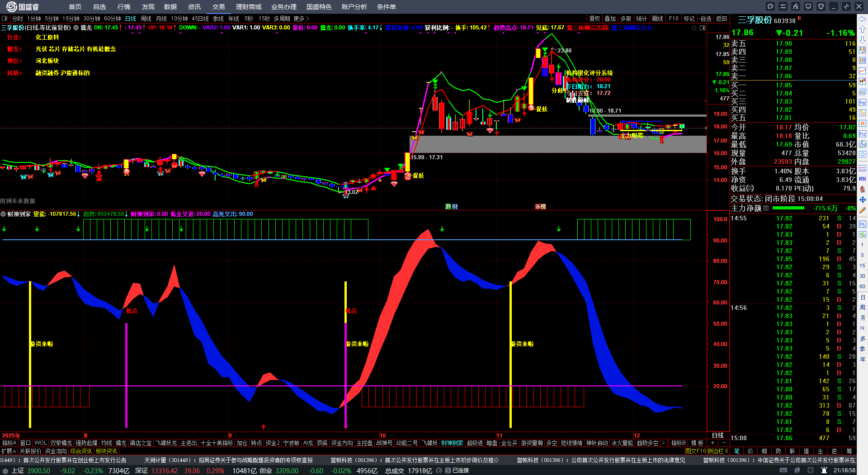The image size is (868, 475).
Task: Expand the 图文F10 side panel arrows
Action: coord(726,451)
